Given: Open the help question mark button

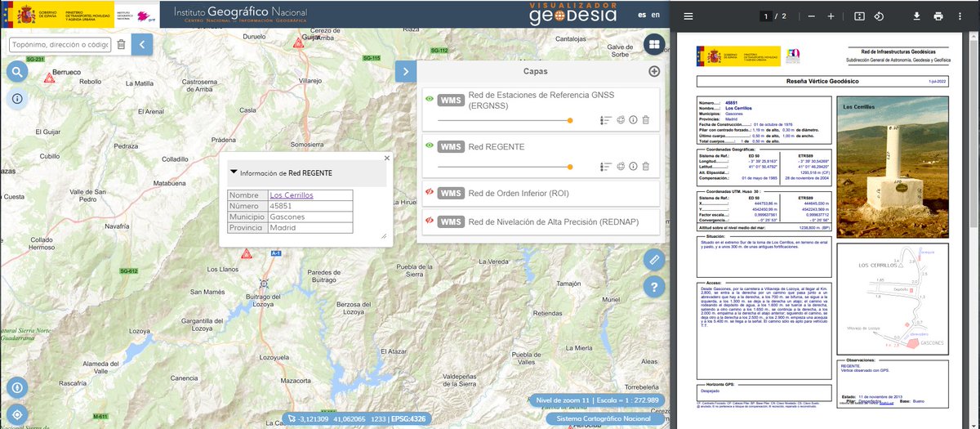Looking at the screenshot, I should point(653,286).
